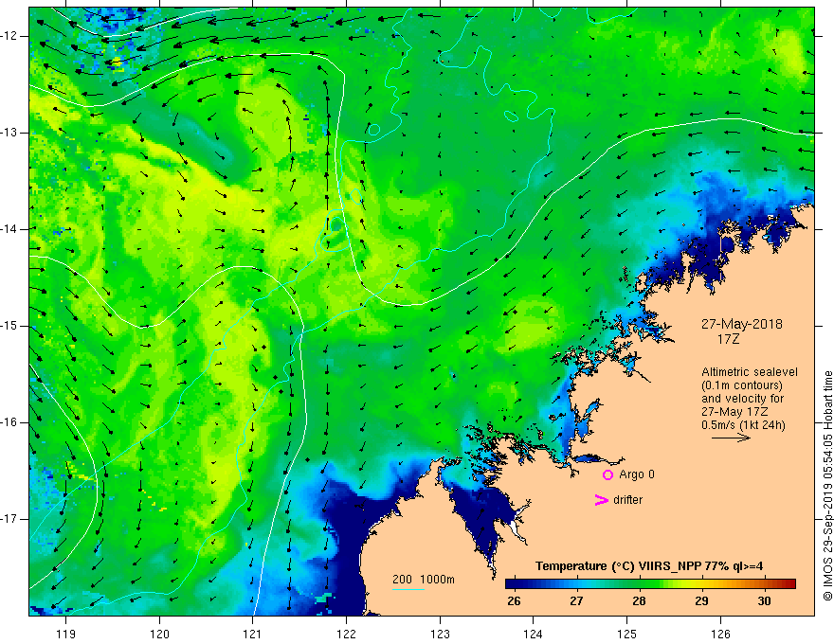Click longitude axis label 121

click(x=253, y=634)
